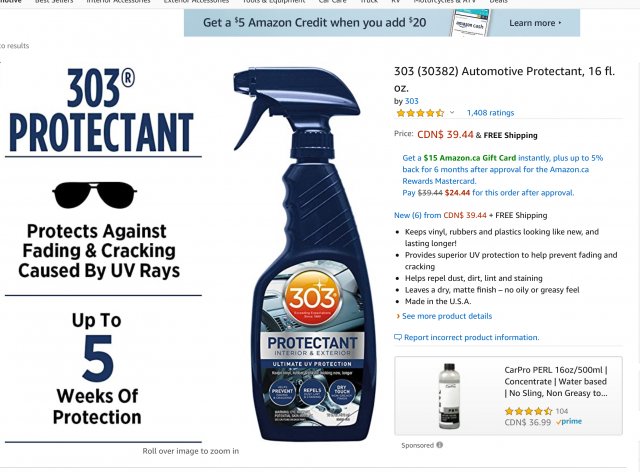This screenshot has height=472, width=640.
Task: Click the CarPro PERL star rating
Action: (x=529, y=411)
